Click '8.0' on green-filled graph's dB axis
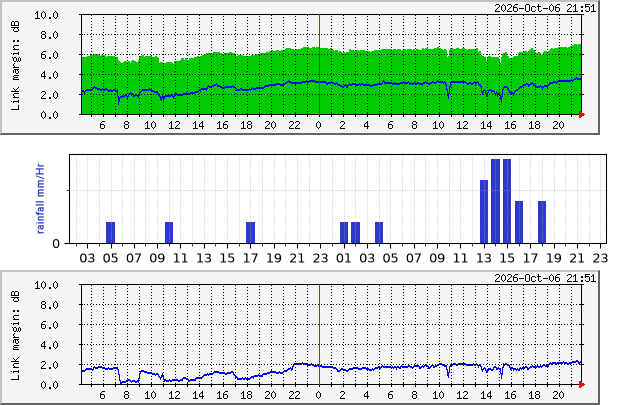The width and height of the screenshot is (630, 405). coord(49,35)
